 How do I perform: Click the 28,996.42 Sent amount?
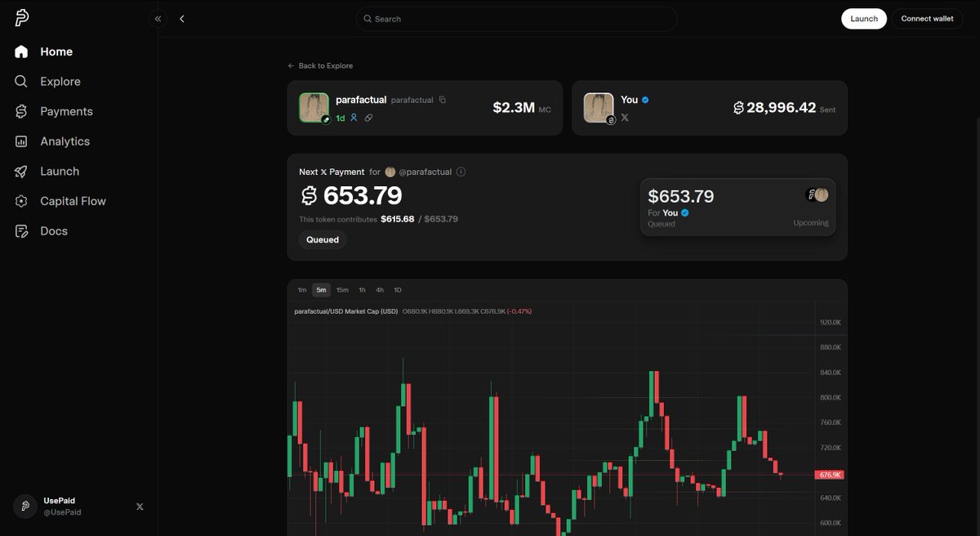pos(774,108)
